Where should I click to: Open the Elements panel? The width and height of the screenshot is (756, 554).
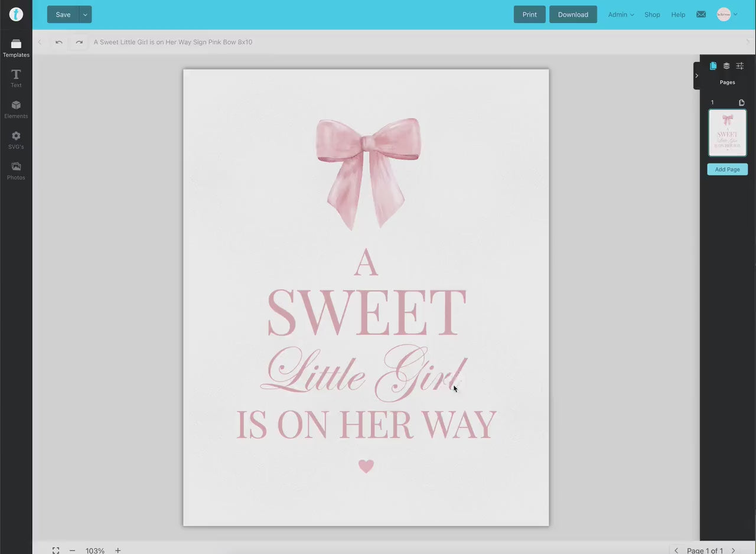[x=16, y=109]
